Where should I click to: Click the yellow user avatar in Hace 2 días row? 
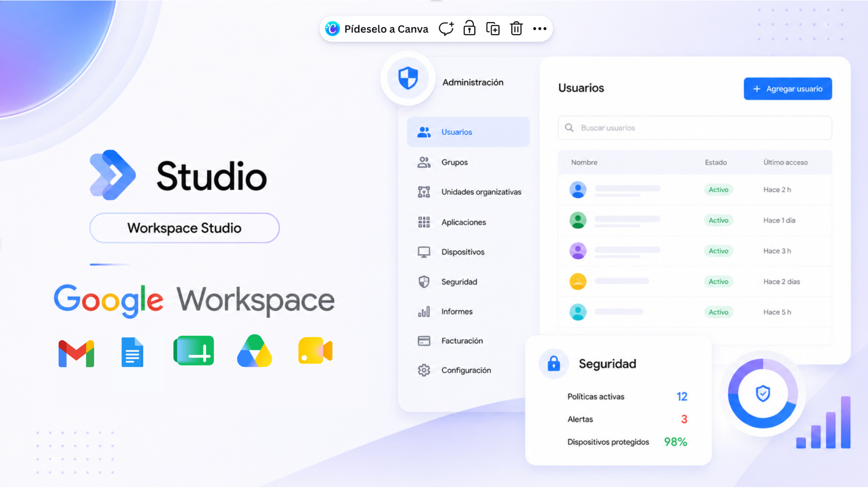click(x=578, y=282)
